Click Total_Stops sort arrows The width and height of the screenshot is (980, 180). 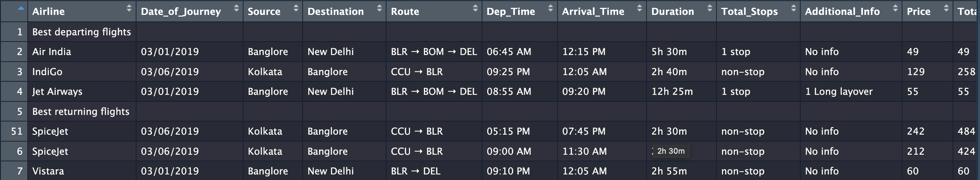point(794,8)
